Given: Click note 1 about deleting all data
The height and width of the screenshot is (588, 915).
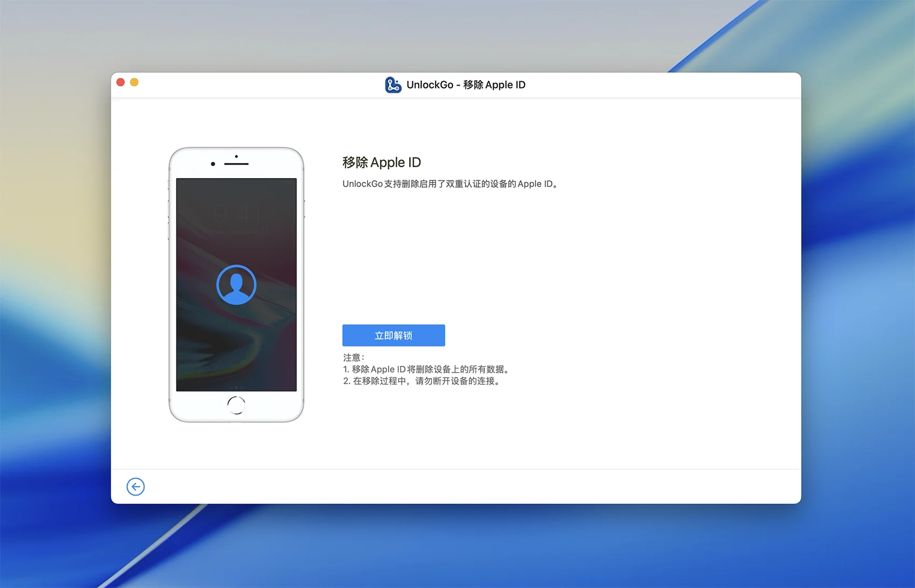Looking at the screenshot, I should point(426,369).
